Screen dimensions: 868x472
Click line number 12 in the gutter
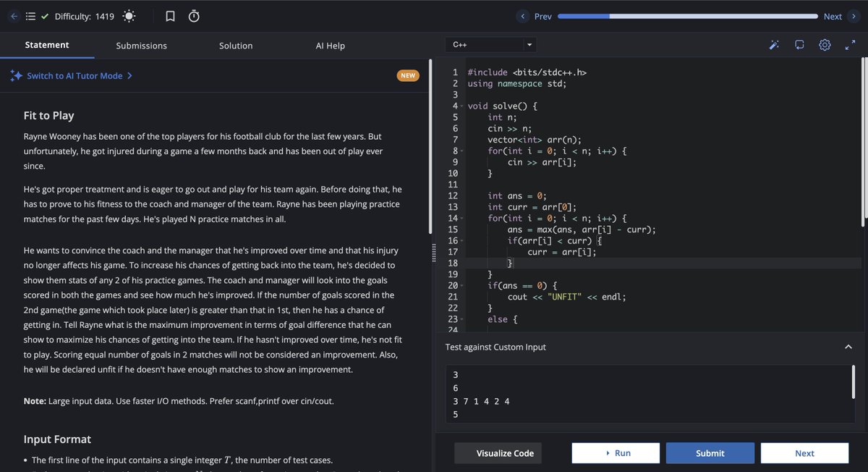pyautogui.click(x=453, y=196)
